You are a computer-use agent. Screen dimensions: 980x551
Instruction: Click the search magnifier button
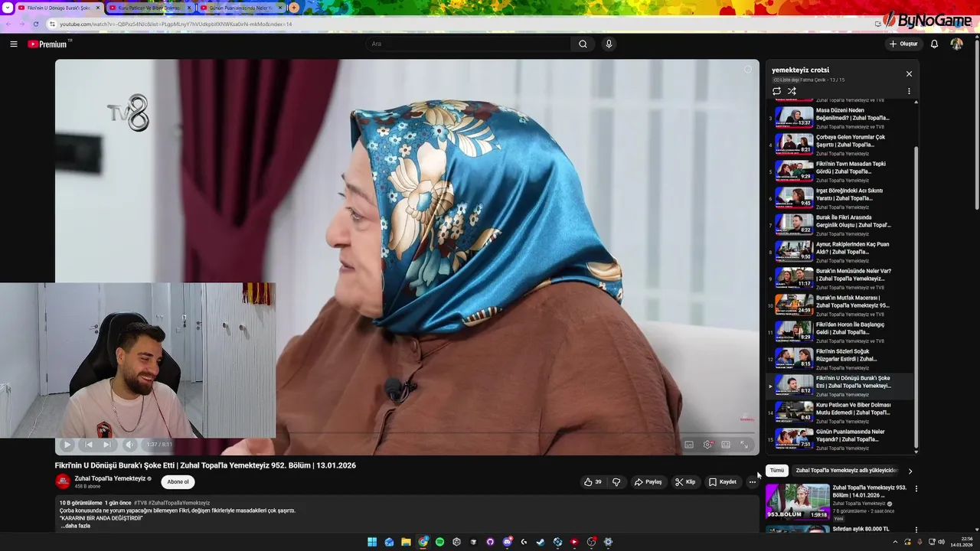tap(583, 44)
